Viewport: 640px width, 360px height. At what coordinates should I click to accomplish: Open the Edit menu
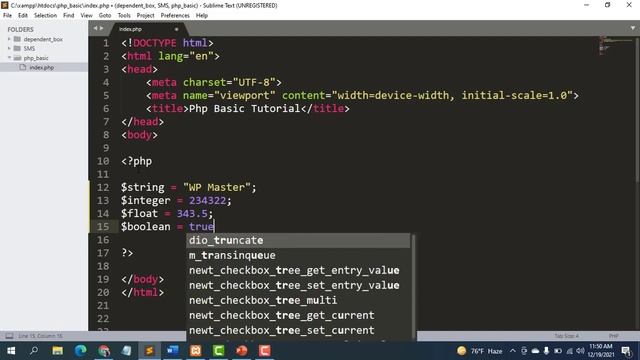[23, 15]
